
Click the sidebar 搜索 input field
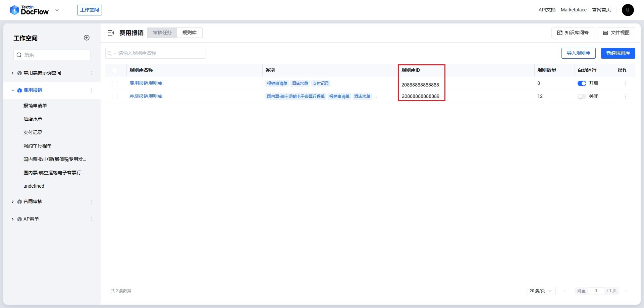[x=52, y=55]
